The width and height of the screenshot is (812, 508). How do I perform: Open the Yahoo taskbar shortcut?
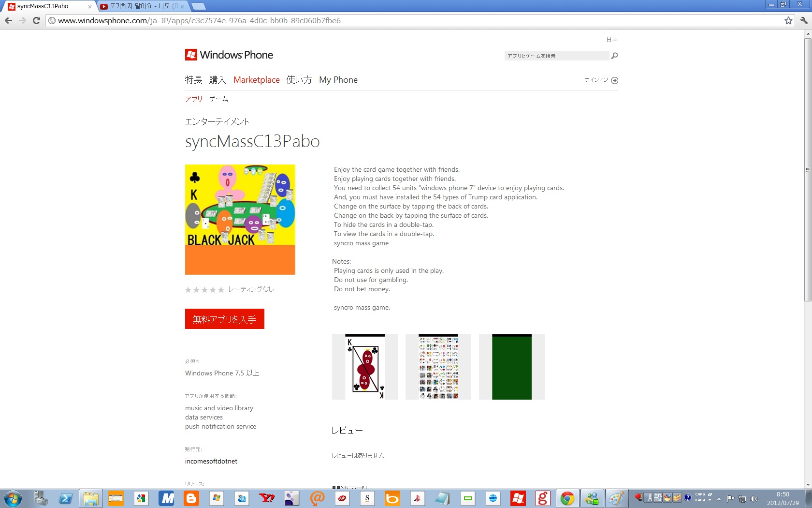pyautogui.click(x=267, y=498)
